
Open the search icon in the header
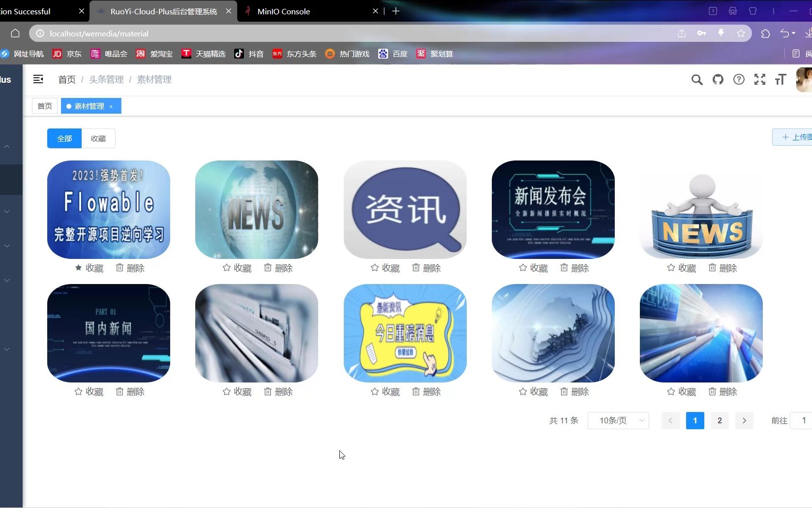click(x=697, y=79)
